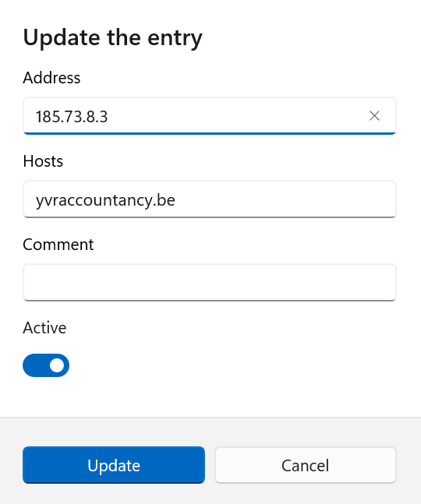Turn off the Active toggle switch
Image resolution: width=421 pixels, height=504 pixels.
click(46, 365)
